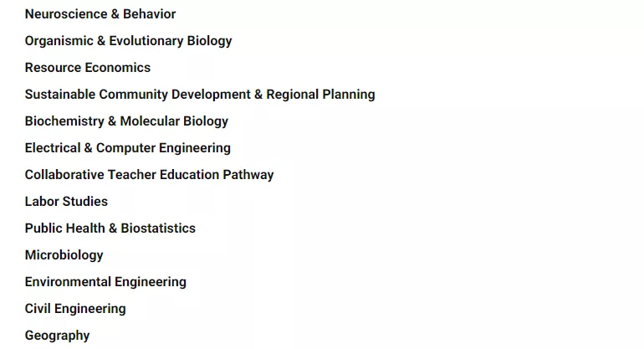The width and height of the screenshot is (644, 349).
Task: Select the Labor Studies entry
Action: click(x=66, y=202)
